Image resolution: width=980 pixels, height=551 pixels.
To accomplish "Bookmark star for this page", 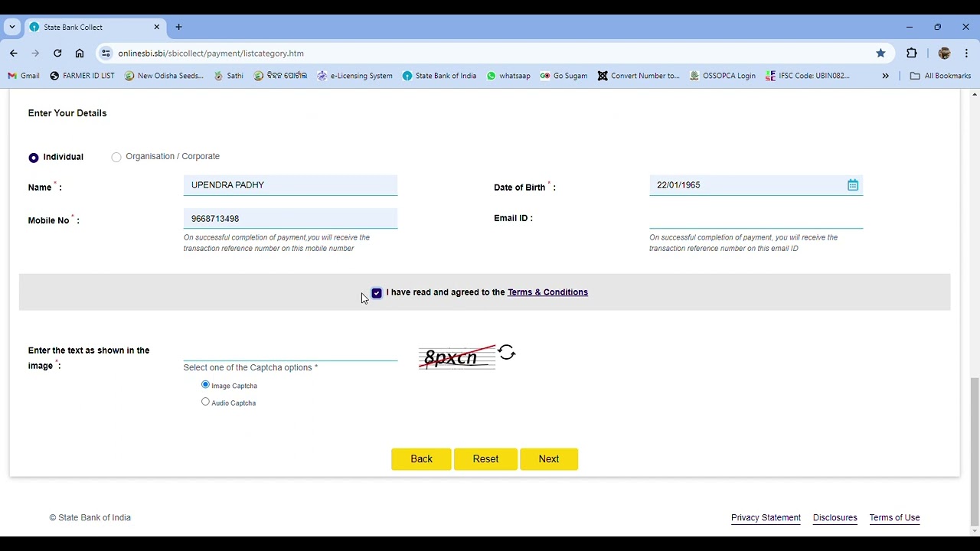I will [880, 53].
